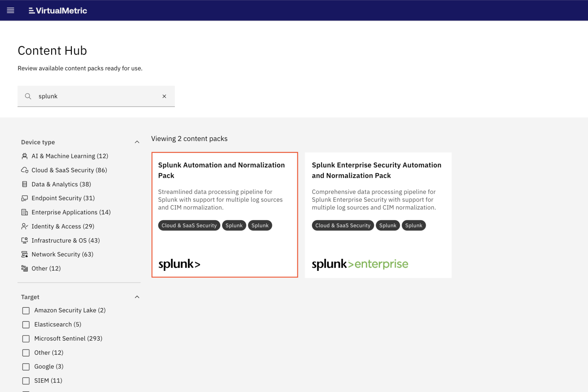Click the Microsoft Sentinel (293) label
This screenshot has width=588, height=392.
tap(68, 338)
